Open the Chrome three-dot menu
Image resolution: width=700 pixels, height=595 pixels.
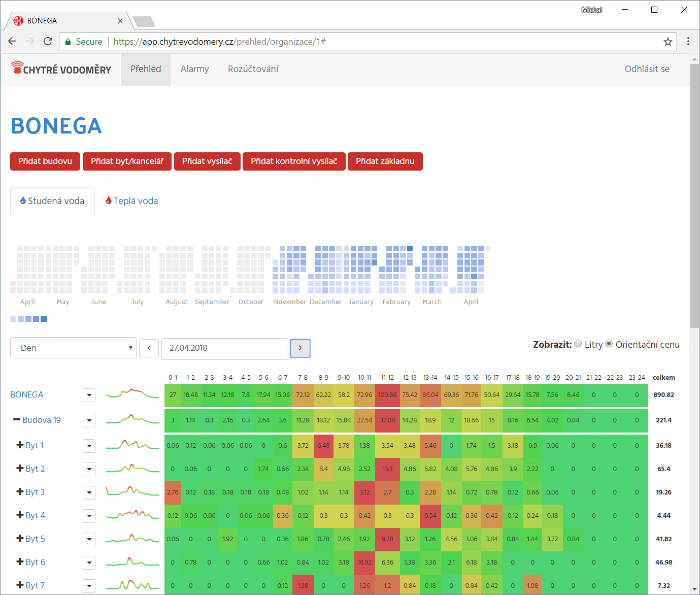coord(688,42)
